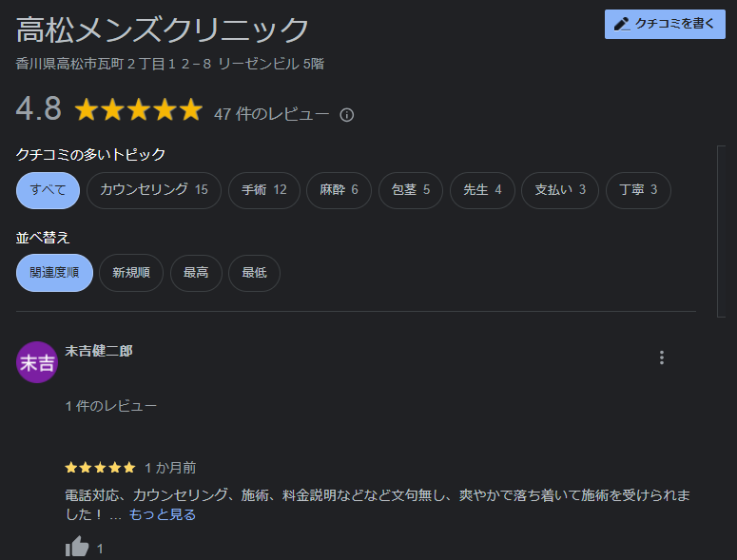Select the 包茎 topic chip
The height and width of the screenshot is (560, 737).
tap(411, 190)
